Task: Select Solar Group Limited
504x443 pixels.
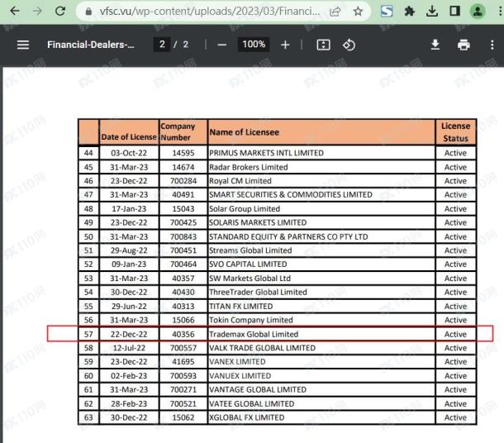Action: (x=245, y=209)
